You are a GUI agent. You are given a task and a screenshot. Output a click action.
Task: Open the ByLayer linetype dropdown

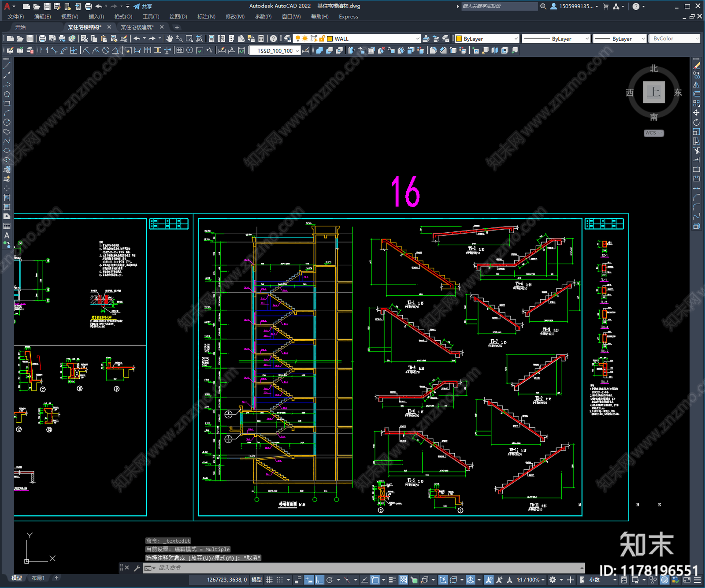[x=586, y=39]
